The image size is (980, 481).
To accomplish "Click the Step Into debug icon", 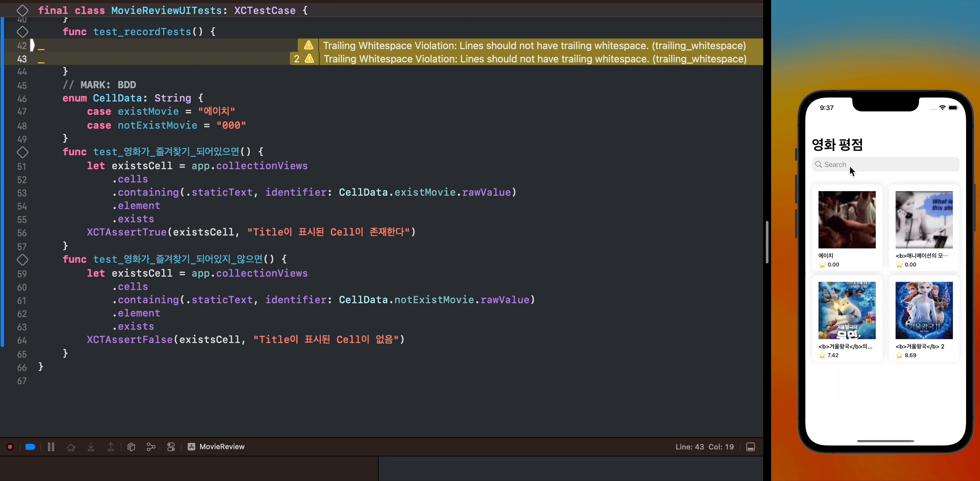I will click(91, 447).
